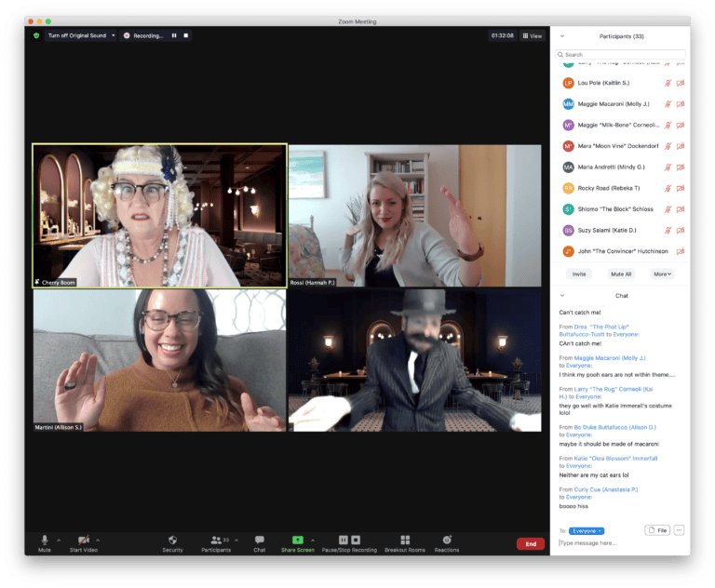
Task: Click the toolbar Pause Recording icon
Action: click(x=344, y=540)
